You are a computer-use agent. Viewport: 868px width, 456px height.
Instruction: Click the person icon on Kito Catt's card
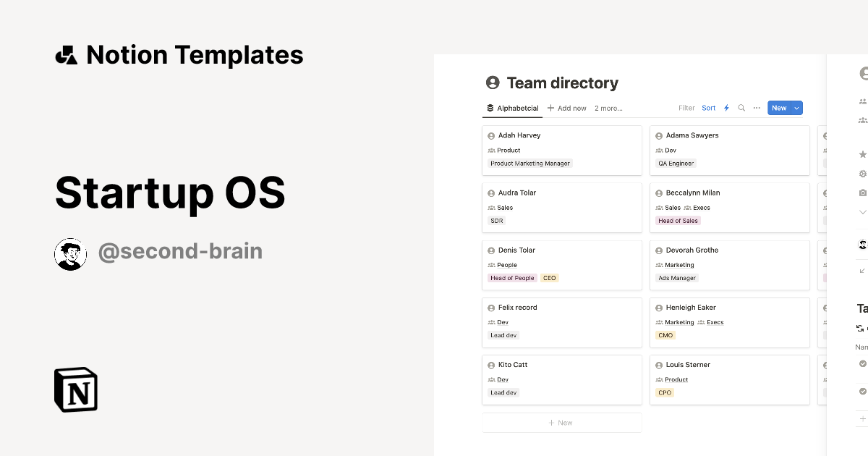[x=491, y=365]
